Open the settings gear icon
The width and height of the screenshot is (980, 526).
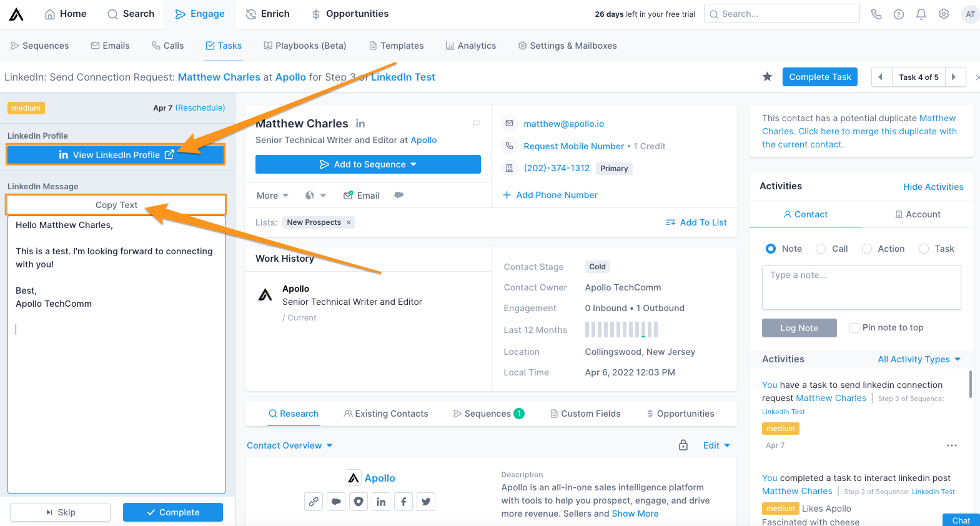click(x=944, y=14)
